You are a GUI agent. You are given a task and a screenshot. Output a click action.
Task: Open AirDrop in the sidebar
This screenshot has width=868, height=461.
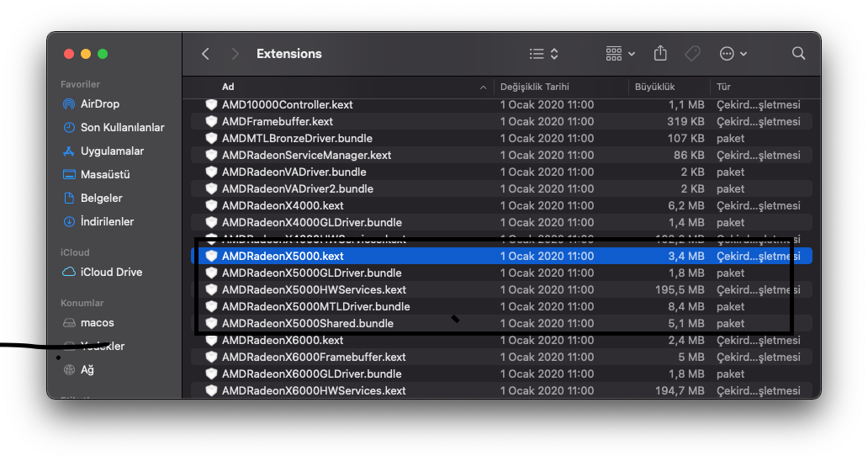(x=99, y=104)
